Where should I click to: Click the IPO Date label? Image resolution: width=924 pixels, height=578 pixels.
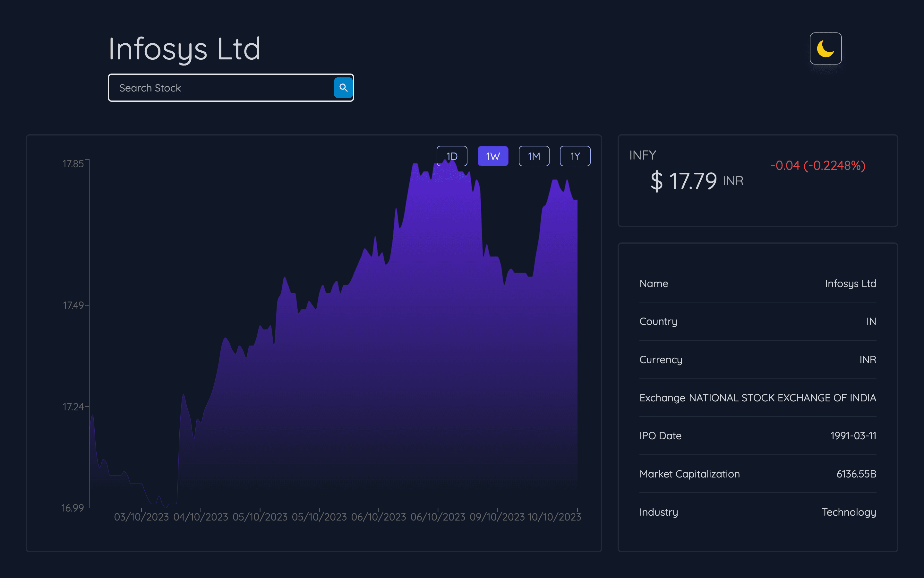660,435
